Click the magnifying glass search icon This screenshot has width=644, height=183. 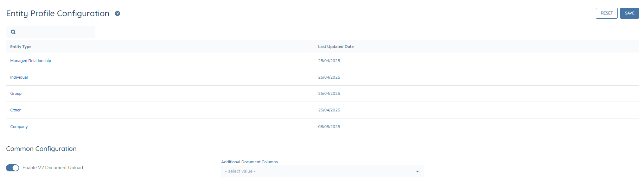13,32
